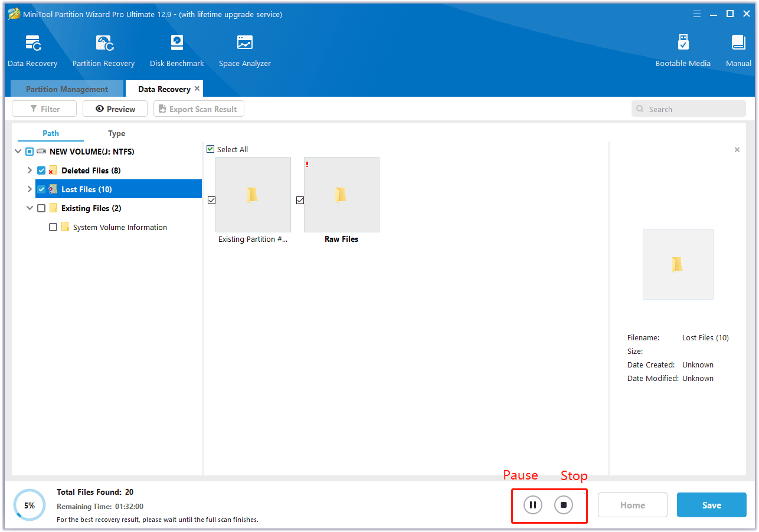Click the NEW VOLUME drive icon
759x532 pixels.
pyautogui.click(x=41, y=152)
